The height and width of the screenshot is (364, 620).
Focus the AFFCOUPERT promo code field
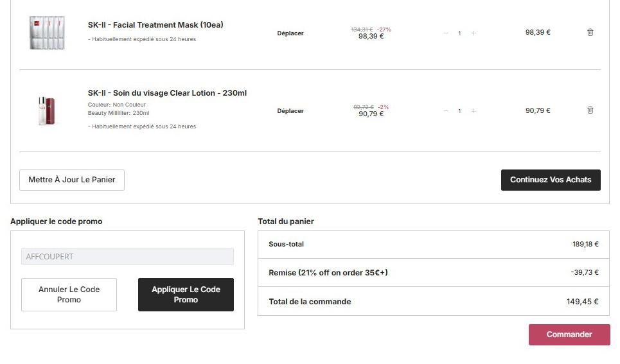point(127,257)
